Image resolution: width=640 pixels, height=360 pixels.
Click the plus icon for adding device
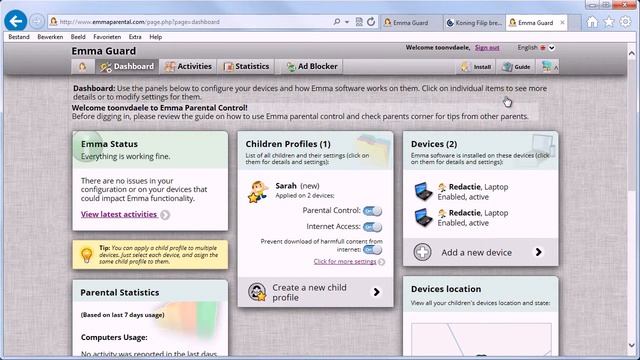[x=422, y=252]
